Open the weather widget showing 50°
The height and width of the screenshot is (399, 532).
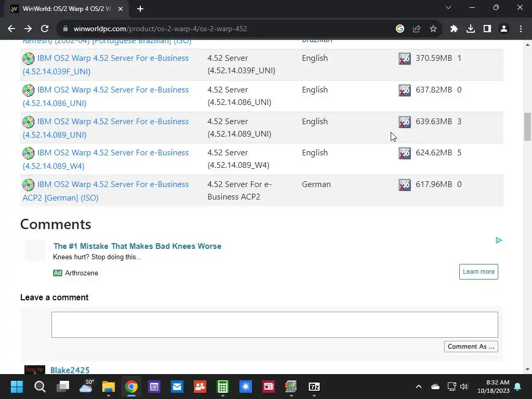tap(86, 387)
